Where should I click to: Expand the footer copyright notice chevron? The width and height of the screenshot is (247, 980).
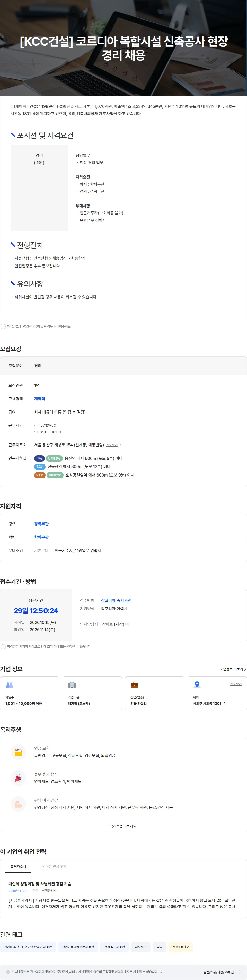point(161,972)
